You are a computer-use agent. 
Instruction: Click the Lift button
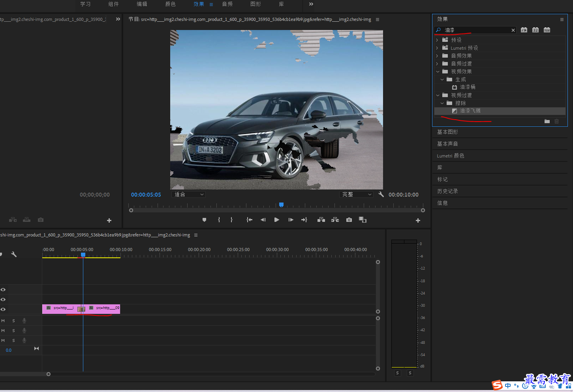(x=321, y=220)
